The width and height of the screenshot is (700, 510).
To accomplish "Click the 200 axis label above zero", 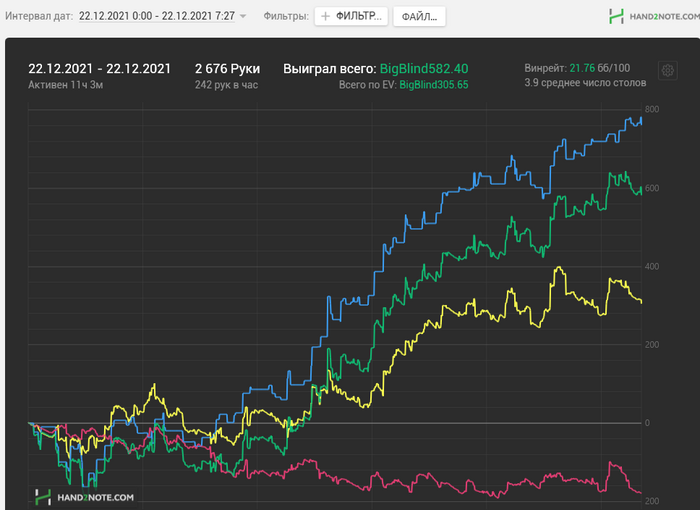I will (652, 344).
